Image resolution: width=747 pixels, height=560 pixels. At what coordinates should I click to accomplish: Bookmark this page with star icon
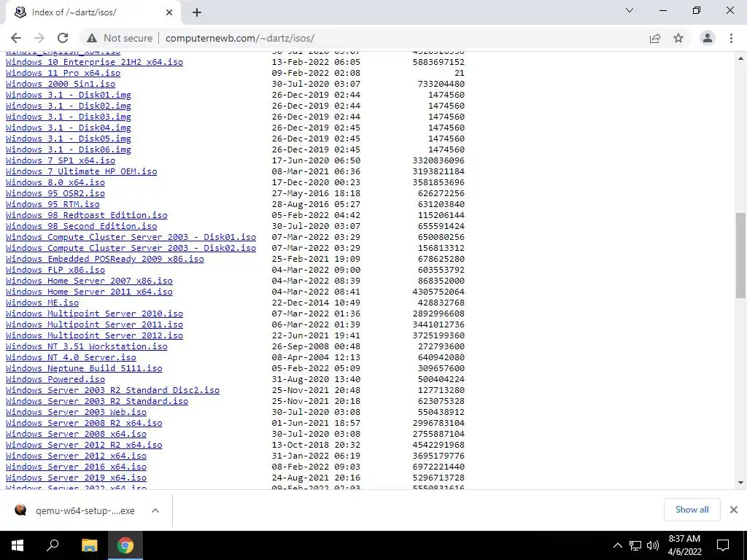(678, 38)
